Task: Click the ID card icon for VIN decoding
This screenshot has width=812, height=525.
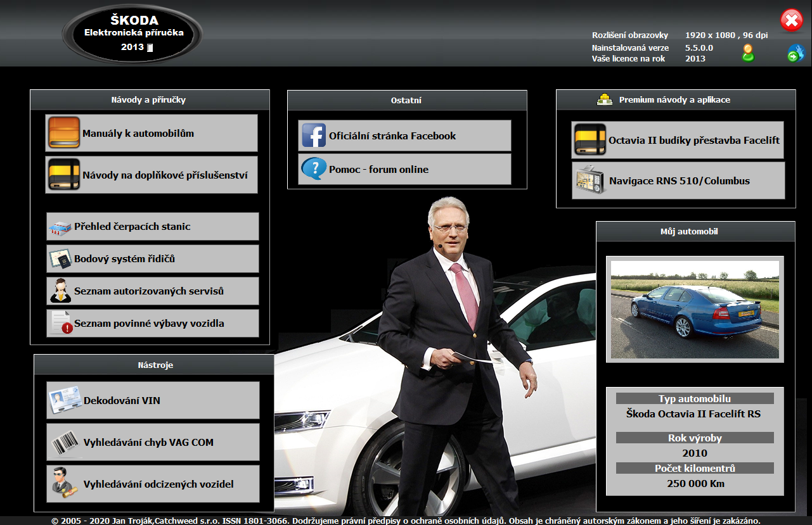Action: click(x=65, y=400)
